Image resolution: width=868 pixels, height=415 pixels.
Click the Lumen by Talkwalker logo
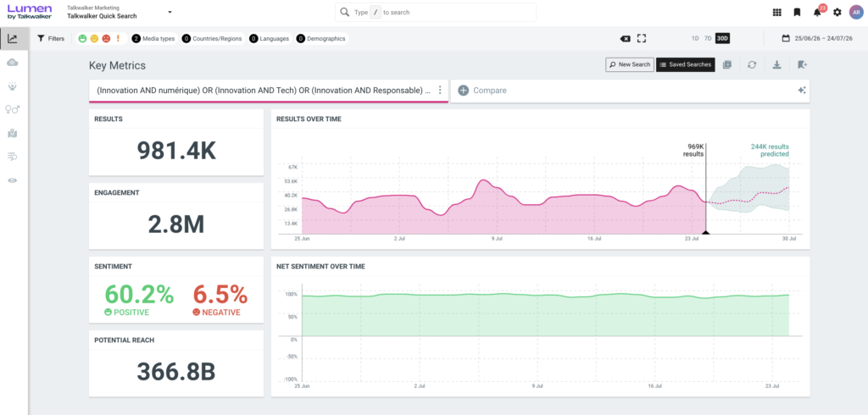tap(30, 12)
